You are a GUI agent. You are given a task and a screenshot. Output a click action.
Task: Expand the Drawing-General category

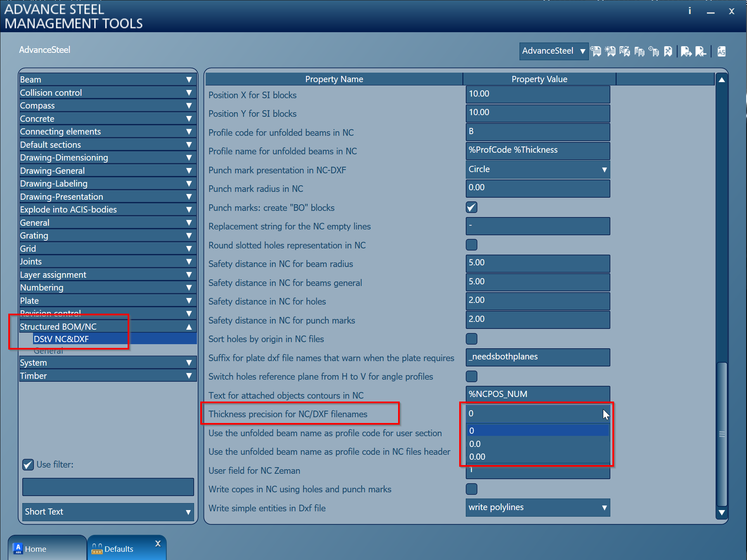point(107,170)
